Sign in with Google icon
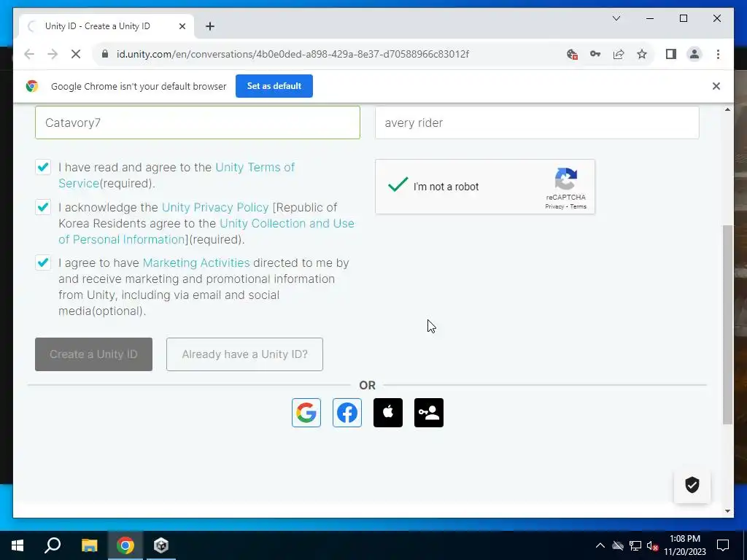Viewport: 747px width, 560px height. pyautogui.click(x=306, y=413)
